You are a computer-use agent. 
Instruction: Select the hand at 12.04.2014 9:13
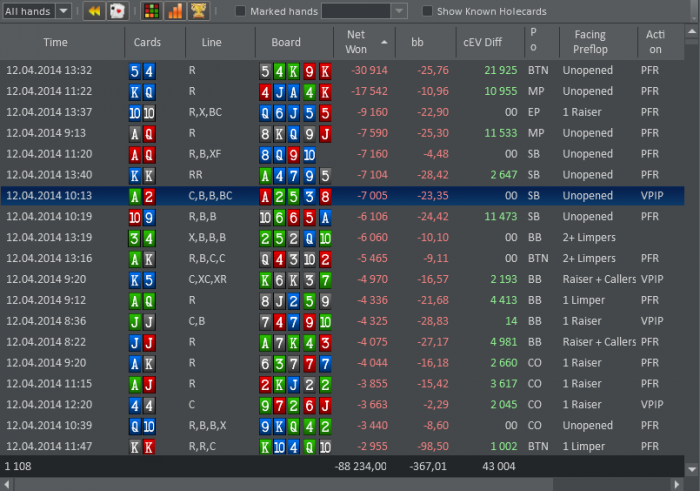coord(342,133)
